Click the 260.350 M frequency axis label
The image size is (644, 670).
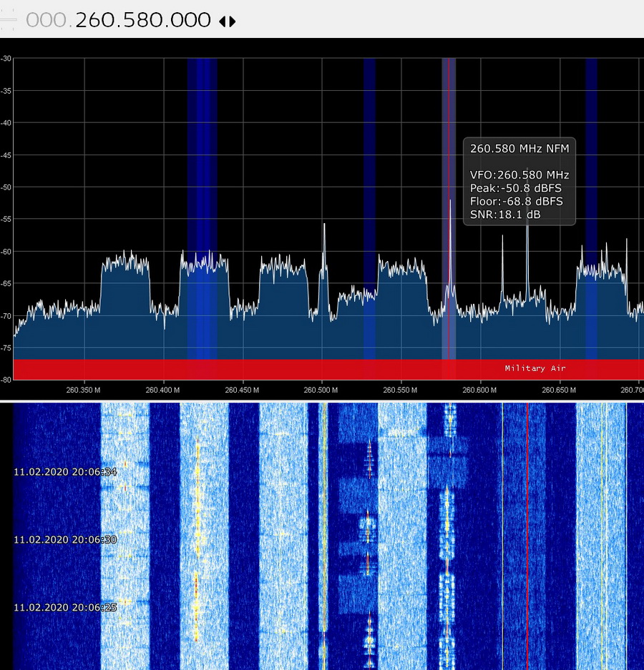(84, 390)
